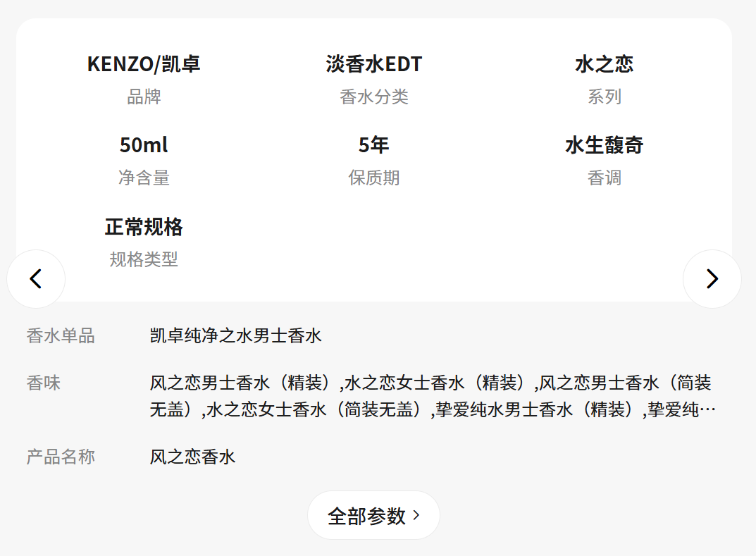Click the 净含量 label
The width and height of the screenshot is (756, 556).
[x=144, y=178]
